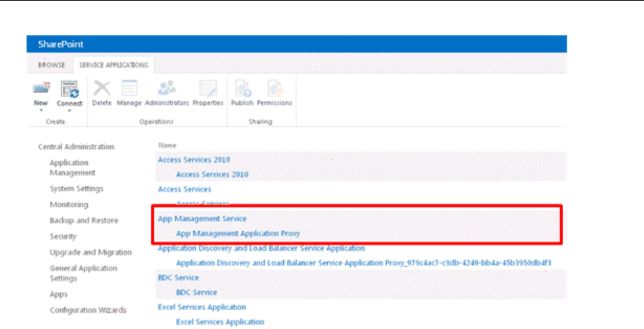644x329 pixels.
Task: Select the Access Services service application
Action: tap(185, 189)
